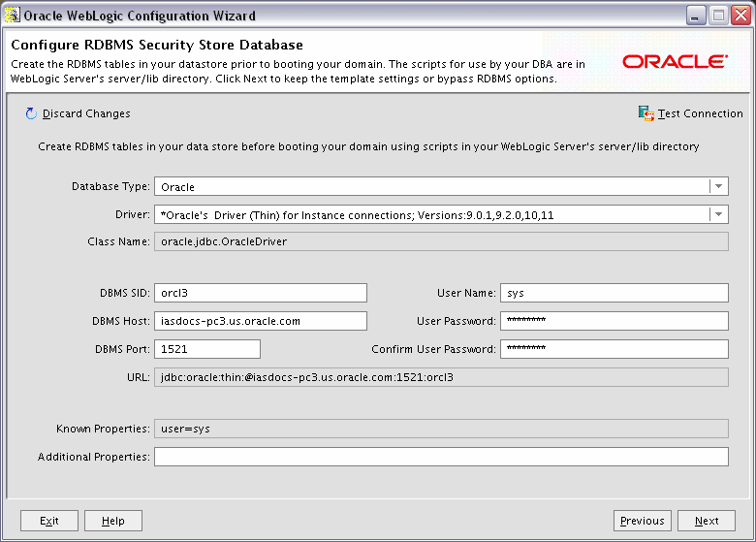Maximize the Configuration Wizard window
756x542 pixels.
coord(718,16)
